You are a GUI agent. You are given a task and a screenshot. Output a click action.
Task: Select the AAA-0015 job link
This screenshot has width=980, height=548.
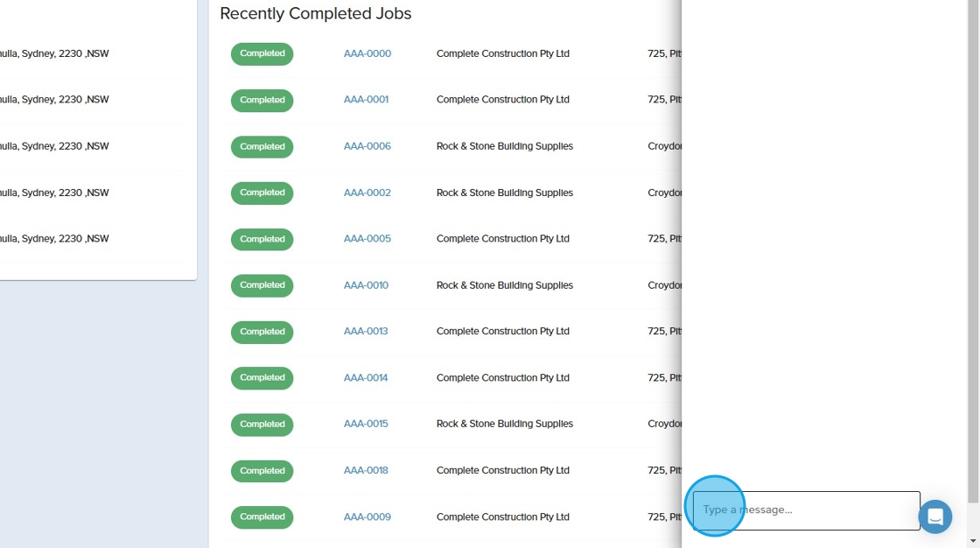[366, 424]
